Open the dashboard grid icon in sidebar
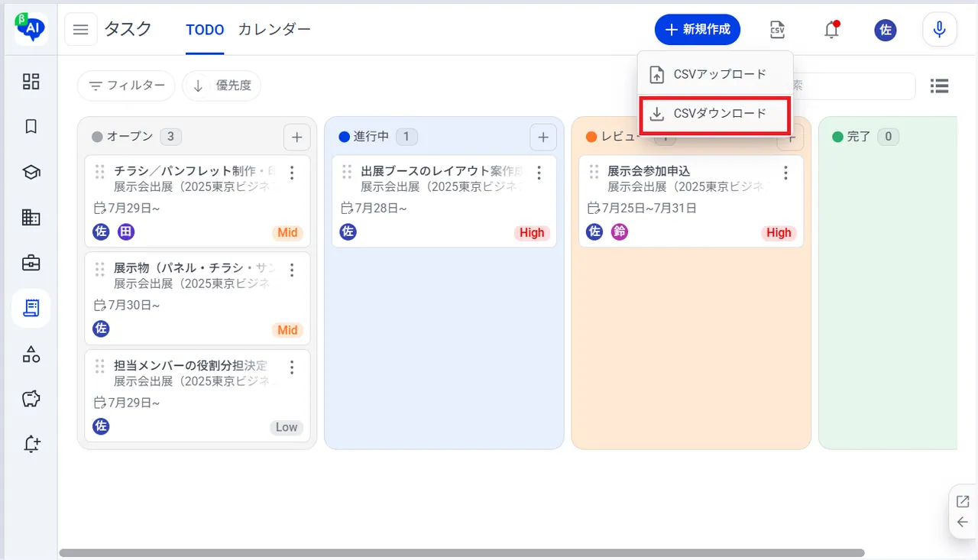This screenshot has height=560, width=978. 31,82
